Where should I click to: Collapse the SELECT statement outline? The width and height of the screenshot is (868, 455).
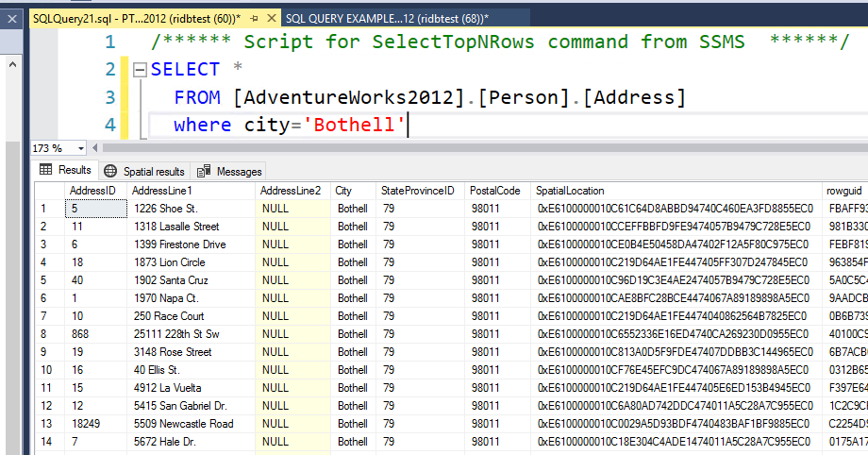(x=140, y=70)
